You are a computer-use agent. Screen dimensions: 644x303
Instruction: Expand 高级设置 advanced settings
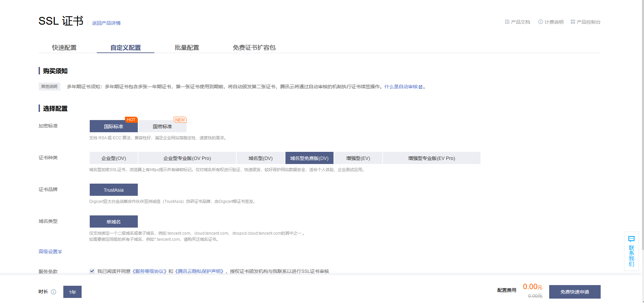pos(50,252)
